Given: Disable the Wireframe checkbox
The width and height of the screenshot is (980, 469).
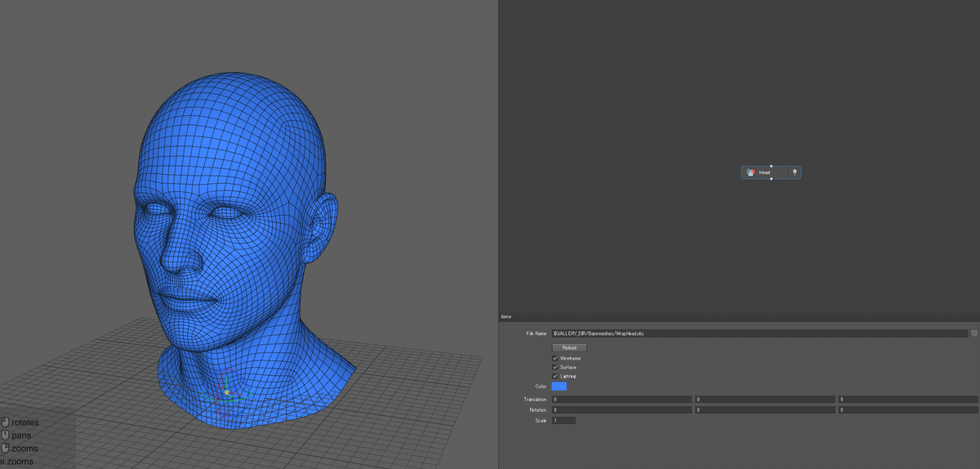Looking at the screenshot, I should [x=555, y=358].
